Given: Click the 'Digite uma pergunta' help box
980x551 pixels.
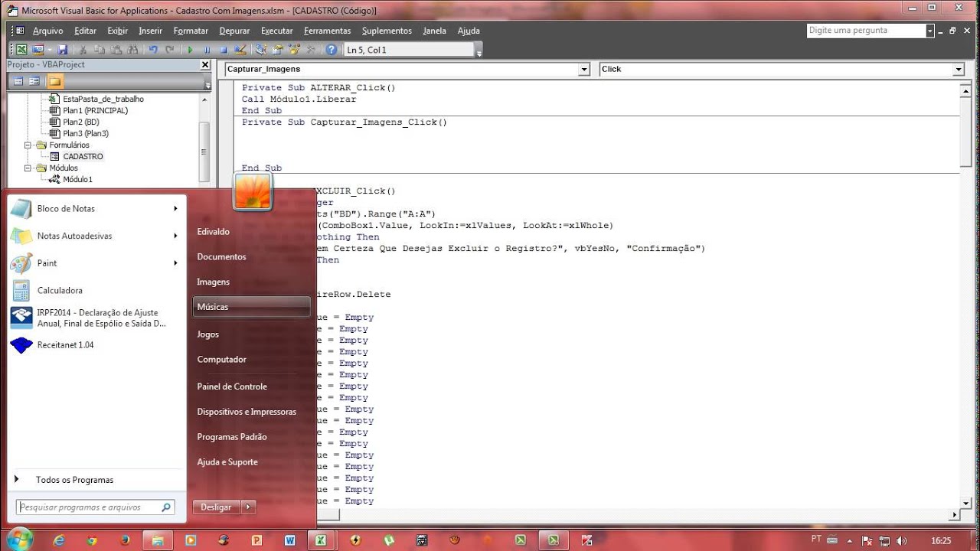Looking at the screenshot, I should click(x=866, y=31).
